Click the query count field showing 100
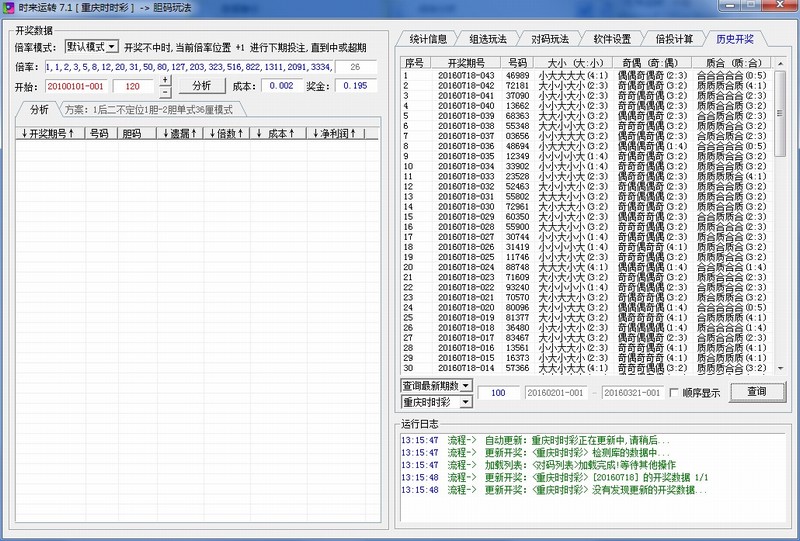Image resolution: width=800 pixels, height=541 pixels. 498,393
